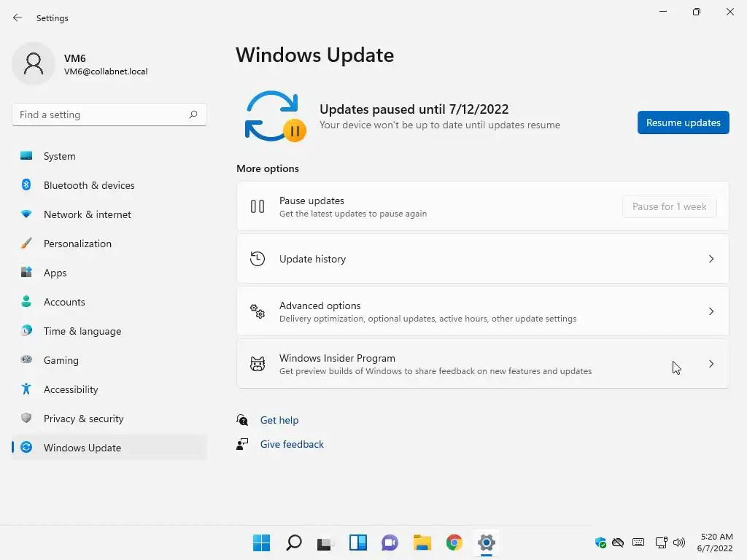Click the large paused update status icon
Image resolution: width=747 pixels, height=560 pixels.
275,116
